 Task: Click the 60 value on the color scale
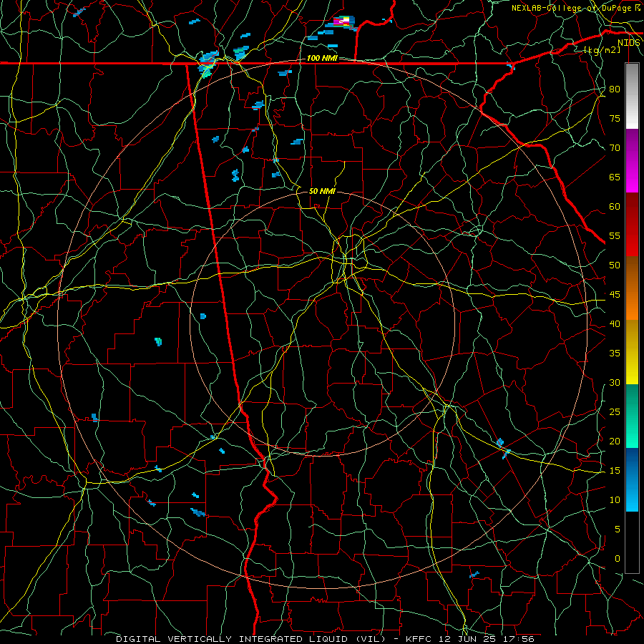pyautogui.click(x=615, y=207)
